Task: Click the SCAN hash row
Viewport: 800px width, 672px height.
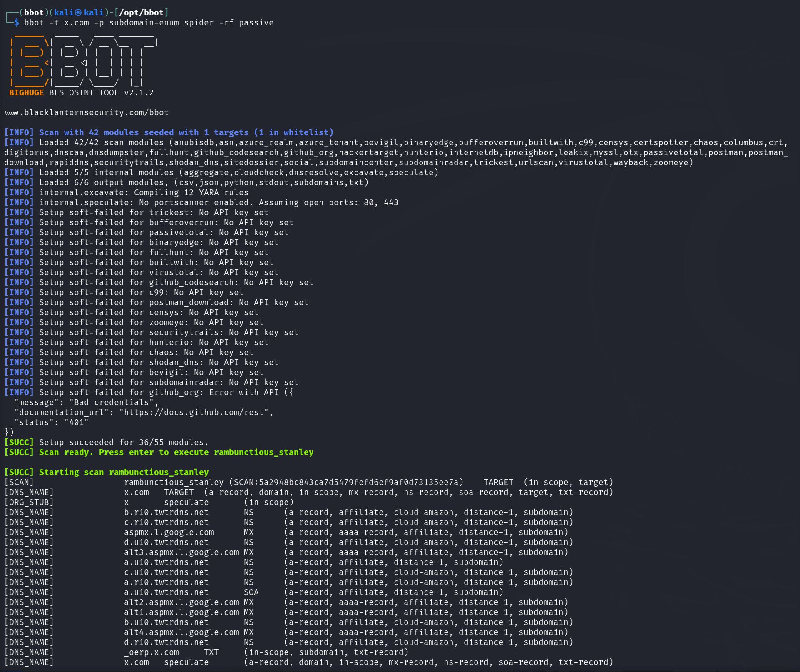Action: [309, 482]
